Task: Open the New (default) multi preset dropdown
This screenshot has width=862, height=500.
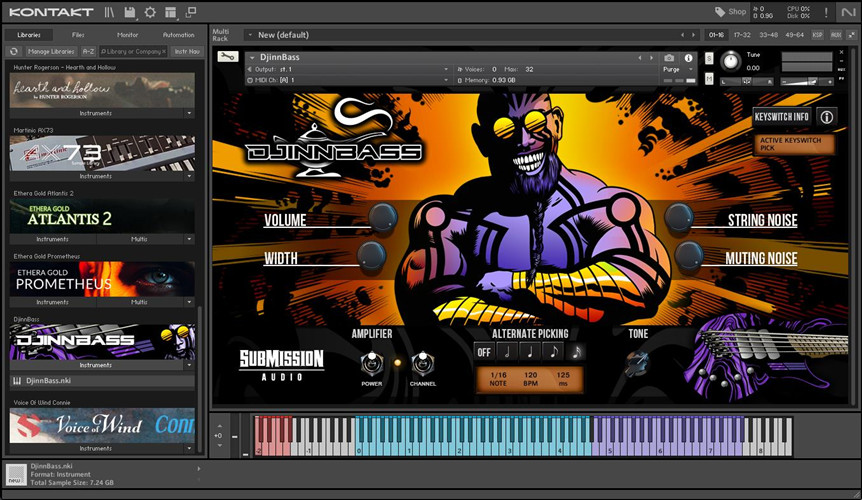Action: coord(250,35)
